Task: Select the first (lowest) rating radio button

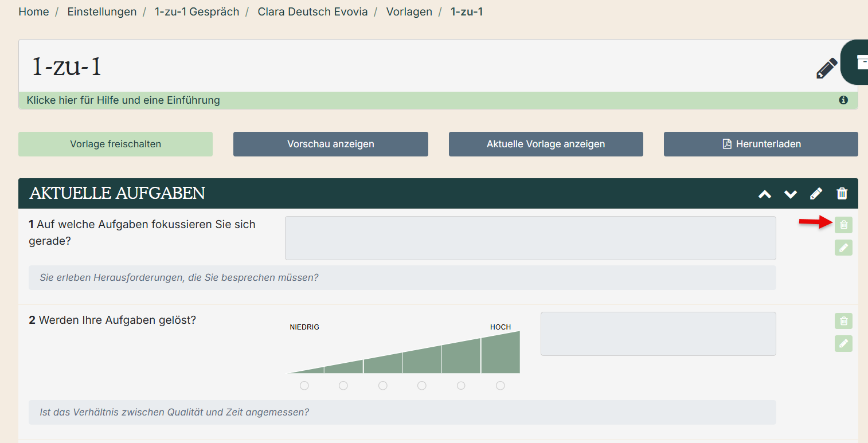Action: pos(304,386)
